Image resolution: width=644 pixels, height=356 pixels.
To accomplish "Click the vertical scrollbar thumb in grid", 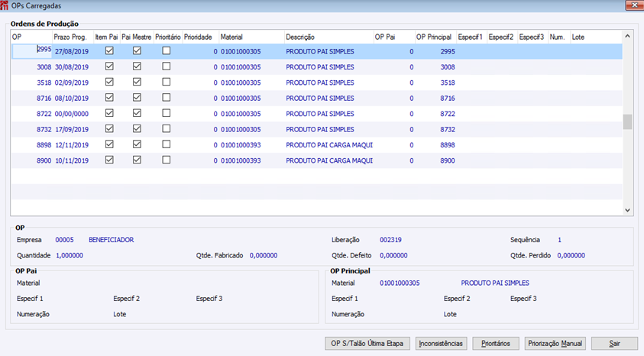I will coord(627,122).
